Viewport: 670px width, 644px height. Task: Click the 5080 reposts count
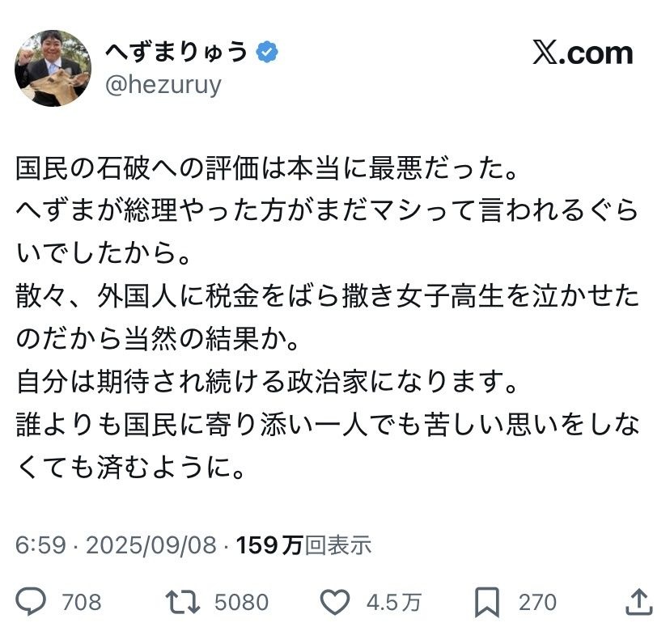click(x=241, y=603)
